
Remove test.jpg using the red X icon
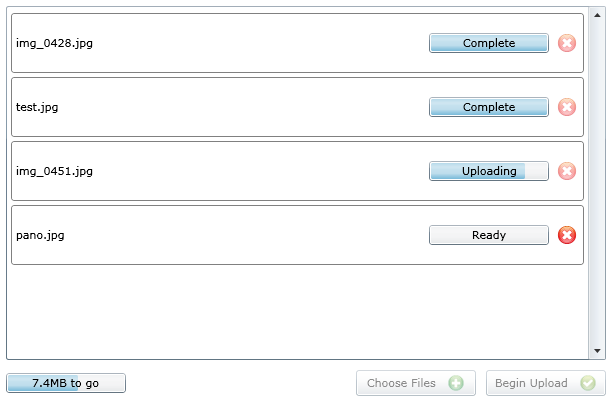coord(567,107)
